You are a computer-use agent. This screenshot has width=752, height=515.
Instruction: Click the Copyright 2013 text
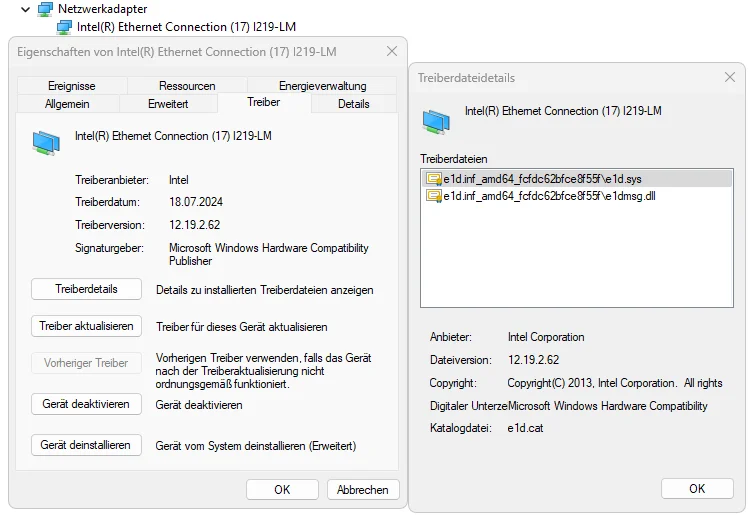pyautogui.click(x=615, y=383)
